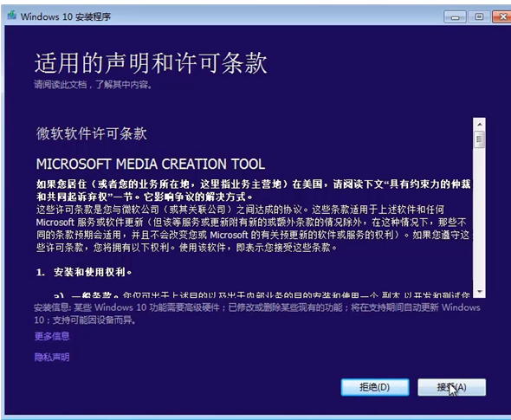Image resolution: width=511 pixels, height=420 pixels.
Task: Click the 请阅读此文档，了解其中内容 subtitle
Action: 93,85
